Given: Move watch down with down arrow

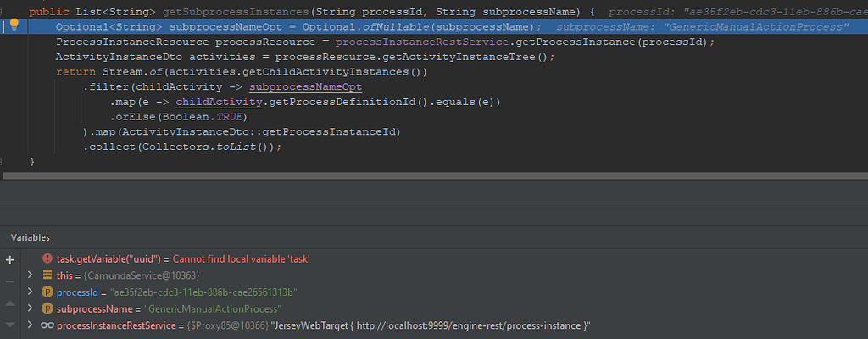Looking at the screenshot, I should pyautogui.click(x=10, y=325).
